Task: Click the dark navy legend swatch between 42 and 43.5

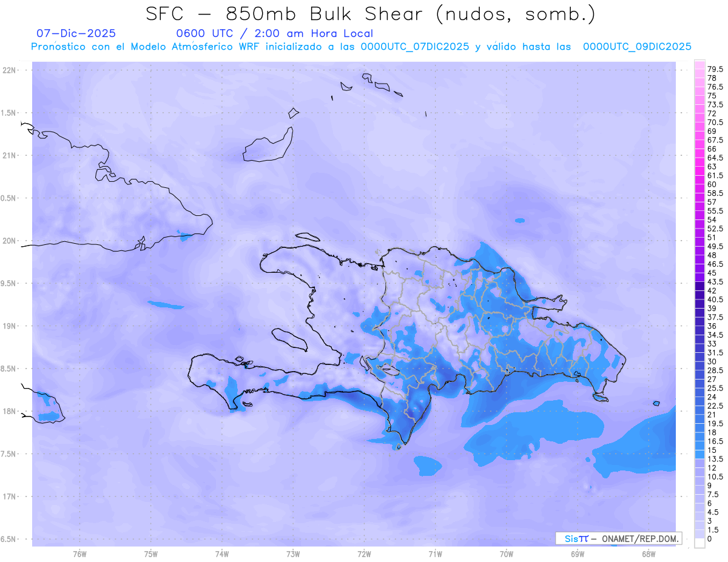Action: coord(699,286)
